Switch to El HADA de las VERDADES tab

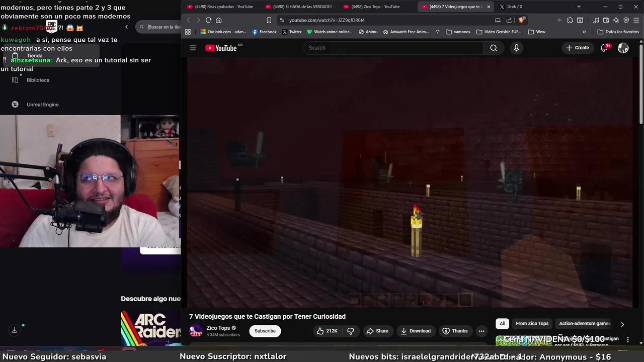[x=298, y=7]
